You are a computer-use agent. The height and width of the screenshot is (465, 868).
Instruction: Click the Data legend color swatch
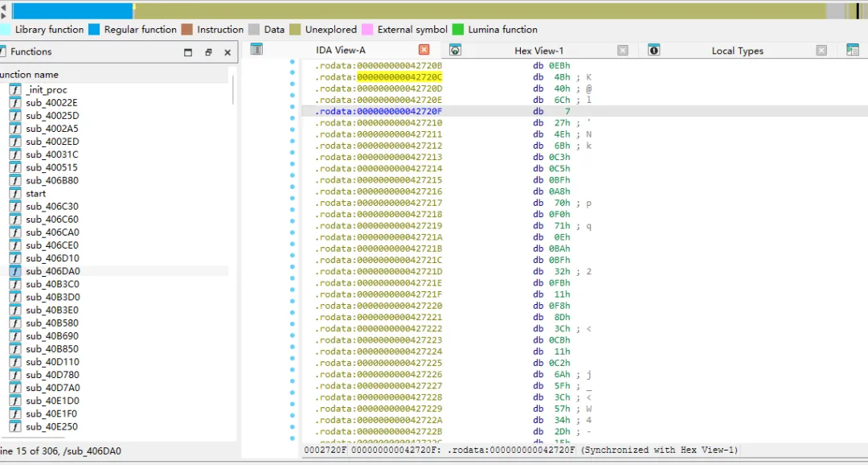[254, 30]
